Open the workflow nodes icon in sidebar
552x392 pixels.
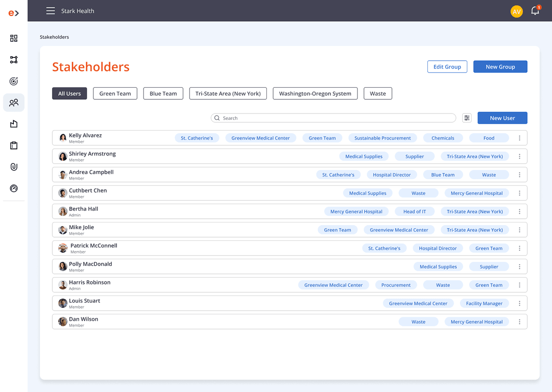coord(14,60)
